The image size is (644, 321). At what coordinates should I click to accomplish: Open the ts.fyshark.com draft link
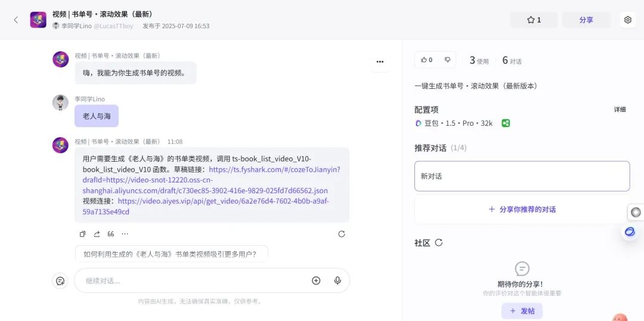pyautogui.click(x=211, y=180)
